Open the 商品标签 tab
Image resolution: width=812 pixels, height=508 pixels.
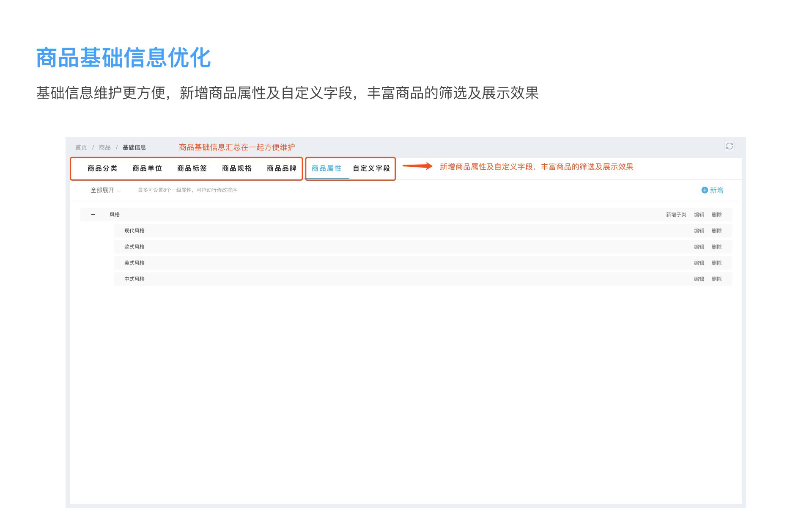pos(192,168)
